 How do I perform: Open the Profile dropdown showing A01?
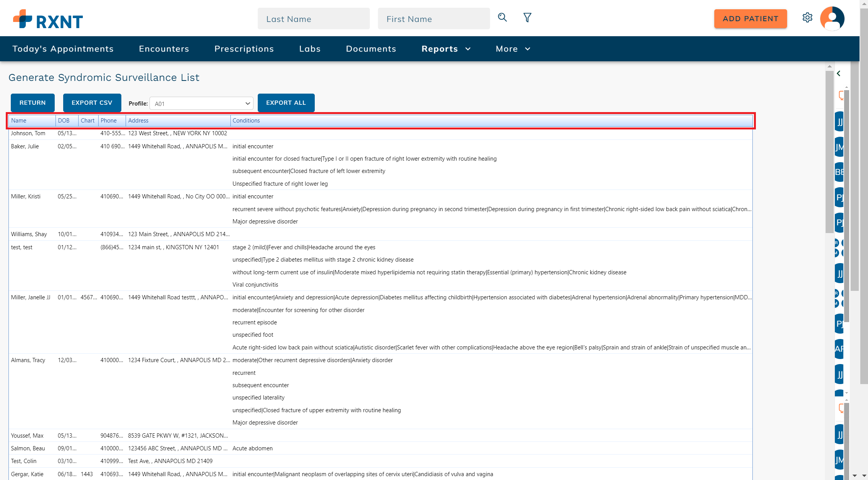click(x=201, y=103)
